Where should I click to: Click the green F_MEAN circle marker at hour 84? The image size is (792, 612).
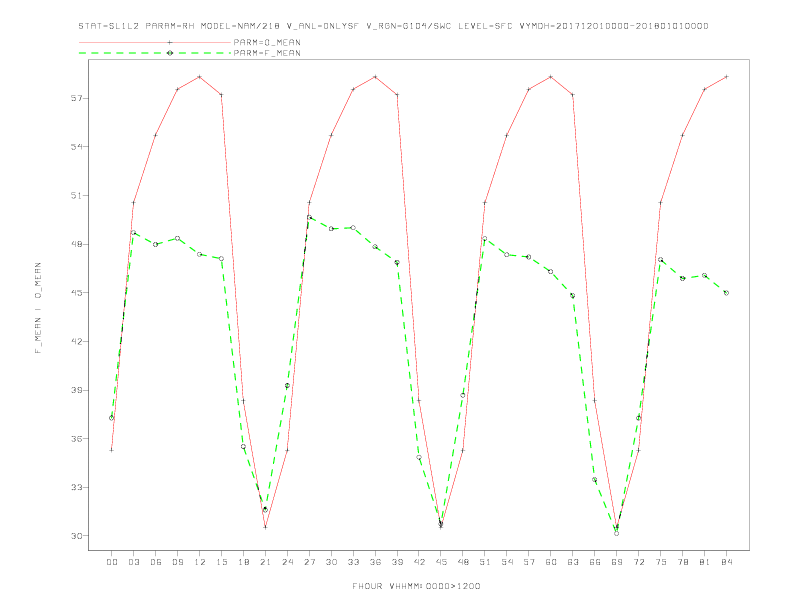pos(727,293)
